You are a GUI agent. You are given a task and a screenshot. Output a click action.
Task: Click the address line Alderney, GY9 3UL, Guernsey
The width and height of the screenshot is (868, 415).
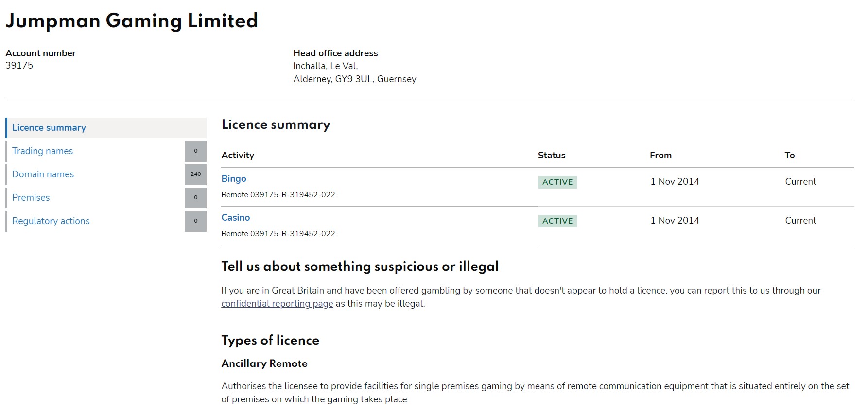point(355,79)
